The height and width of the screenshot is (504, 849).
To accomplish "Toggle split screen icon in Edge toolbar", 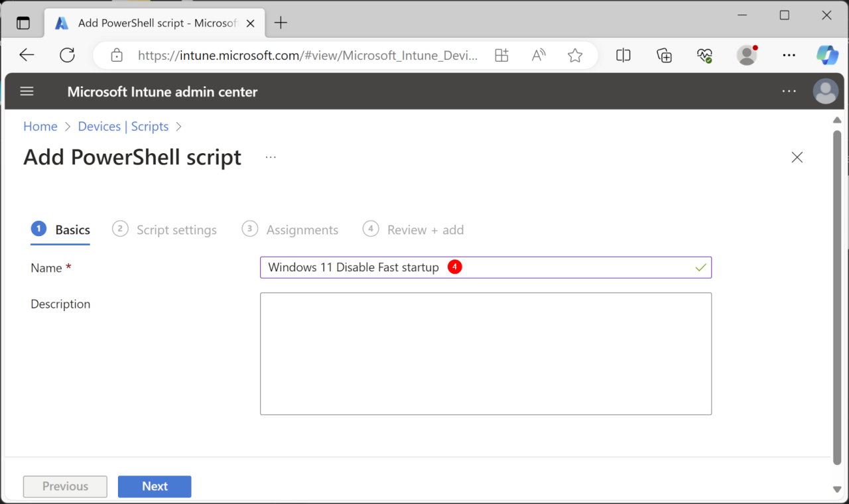I will (x=623, y=56).
